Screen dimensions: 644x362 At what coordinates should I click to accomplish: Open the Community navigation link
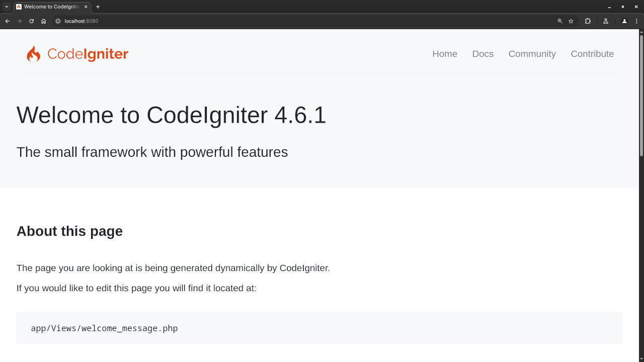[x=532, y=54]
